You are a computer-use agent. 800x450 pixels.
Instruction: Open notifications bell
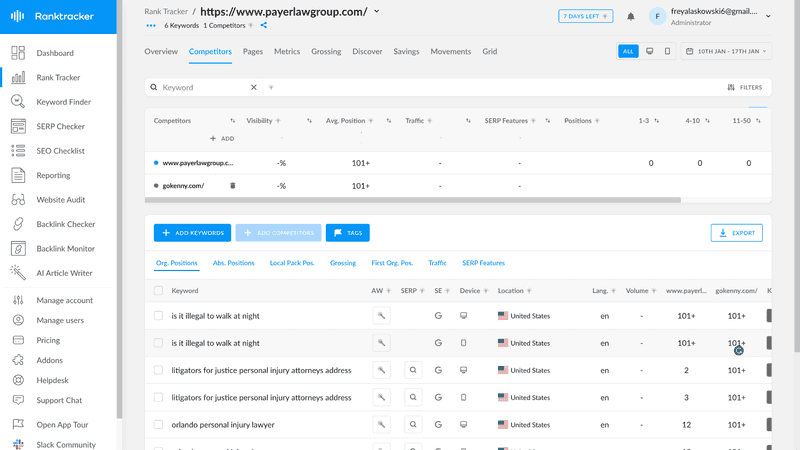click(x=631, y=16)
